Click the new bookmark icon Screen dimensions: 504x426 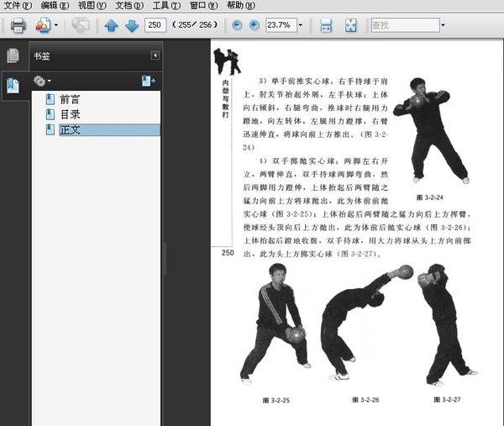click(x=149, y=81)
